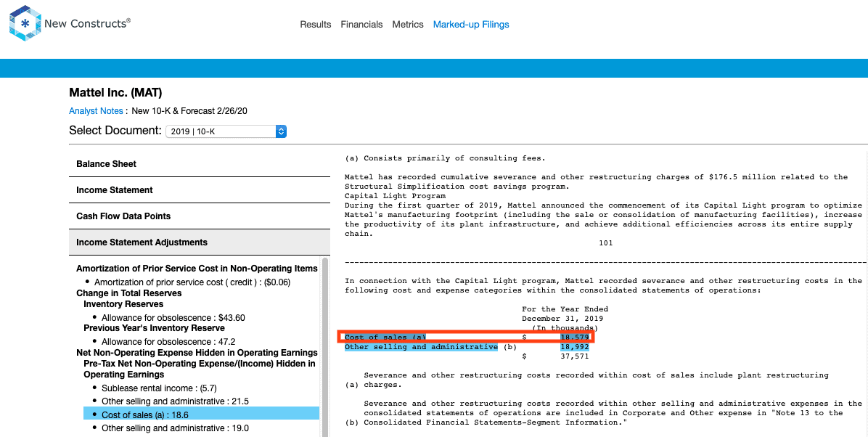Screen dimensions: 868x437
Task: Select Allowance for obsolescence 47.2 item
Action: pos(169,342)
